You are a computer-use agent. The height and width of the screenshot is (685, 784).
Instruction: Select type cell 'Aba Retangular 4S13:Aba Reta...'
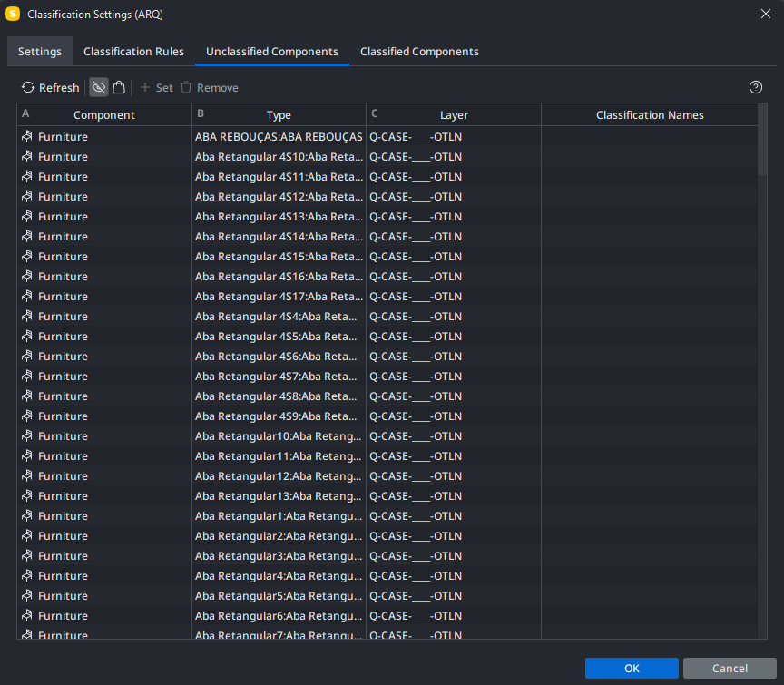pos(279,217)
